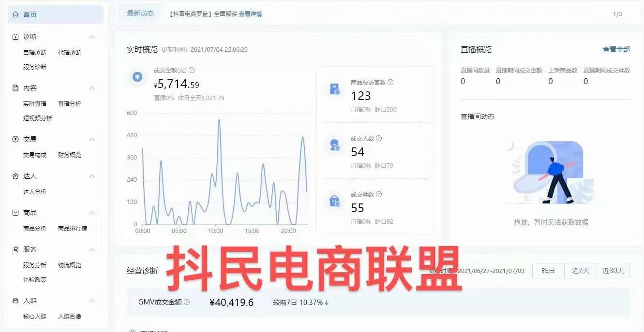Click the 内容 section icon
This screenshot has height=332, width=644.
click(15, 88)
